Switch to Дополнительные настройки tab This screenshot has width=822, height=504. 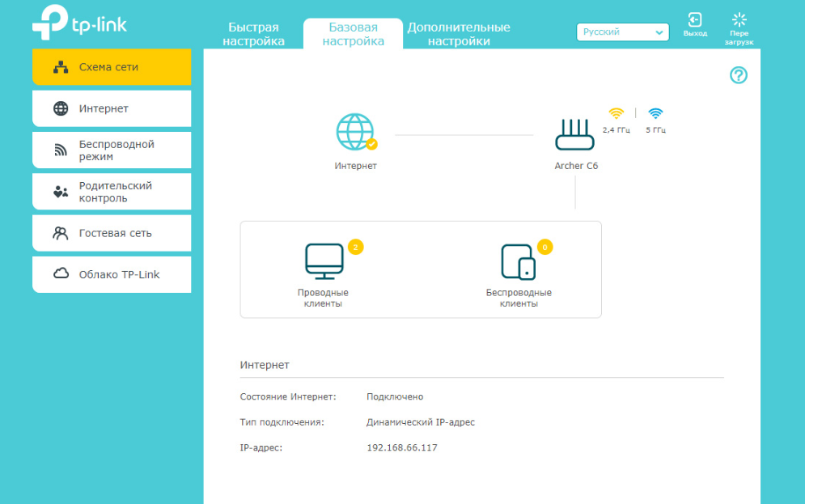pyautogui.click(x=458, y=34)
